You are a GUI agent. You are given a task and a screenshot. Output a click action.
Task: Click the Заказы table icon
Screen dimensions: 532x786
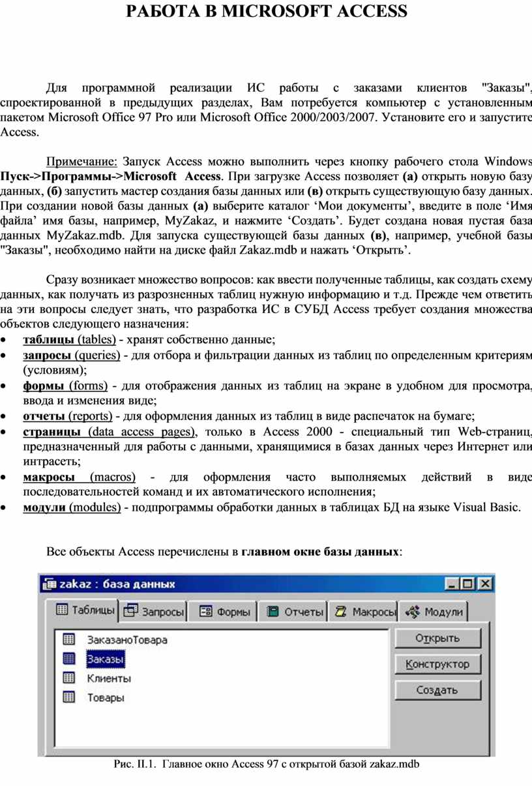coord(69,659)
